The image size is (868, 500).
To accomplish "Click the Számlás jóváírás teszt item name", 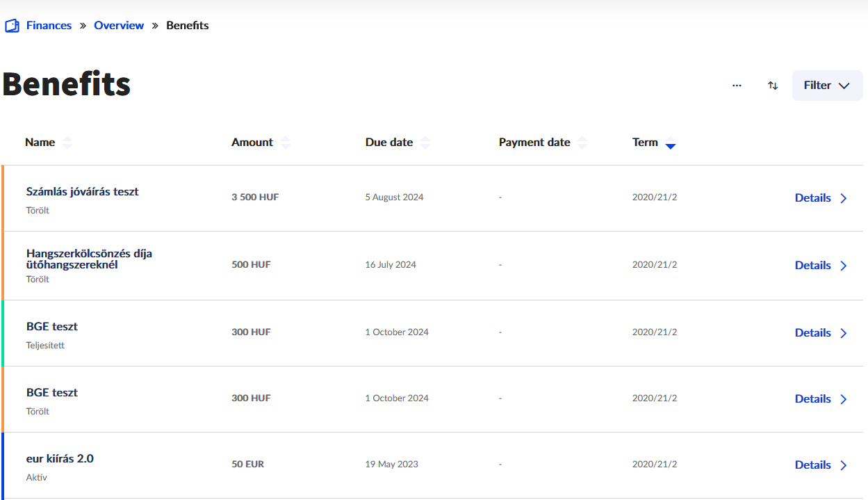I will click(x=82, y=192).
